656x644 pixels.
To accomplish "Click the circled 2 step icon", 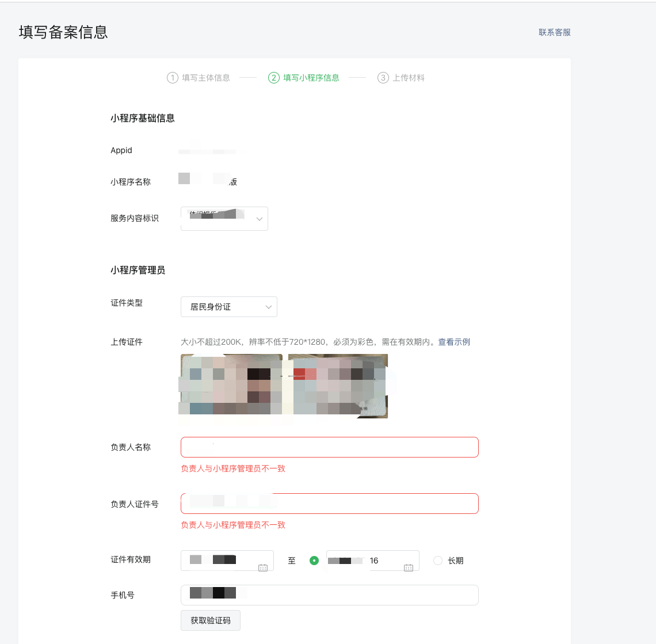I will [x=273, y=78].
